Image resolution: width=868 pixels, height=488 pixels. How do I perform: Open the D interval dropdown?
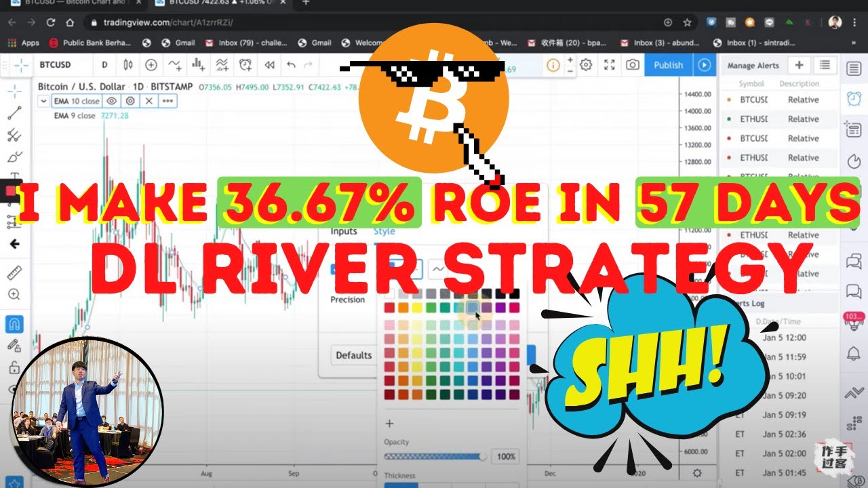(104, 65)
